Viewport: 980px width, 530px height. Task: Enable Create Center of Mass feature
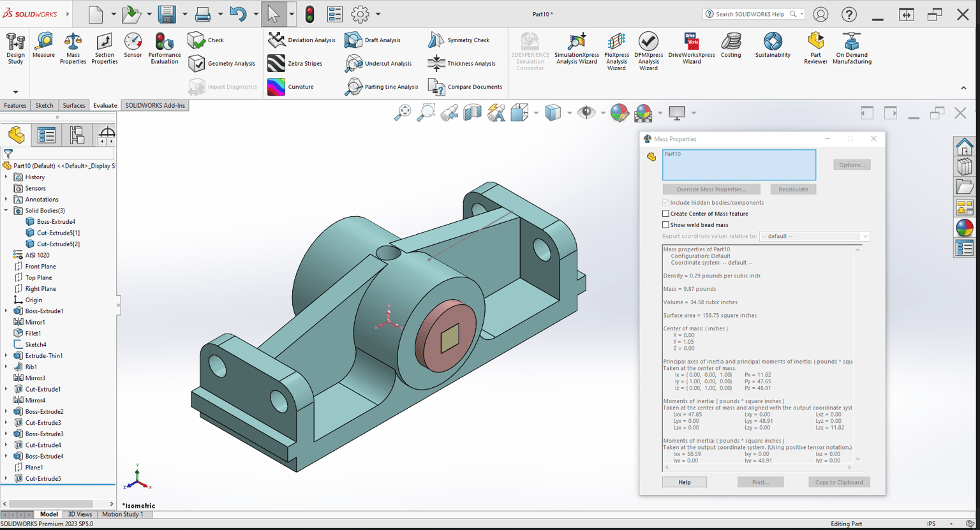pyautogui.click(x=665, y=214)
